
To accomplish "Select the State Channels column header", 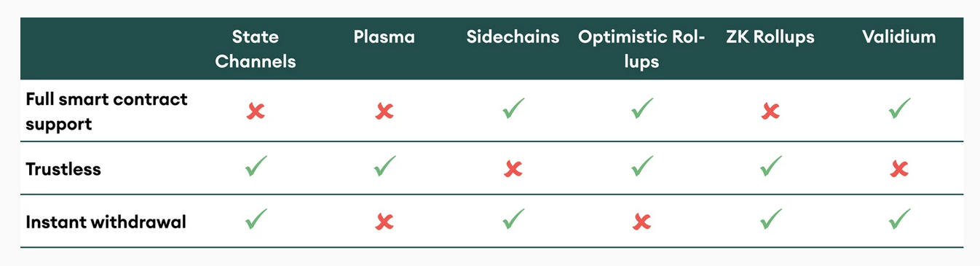I will click(256, 49).
